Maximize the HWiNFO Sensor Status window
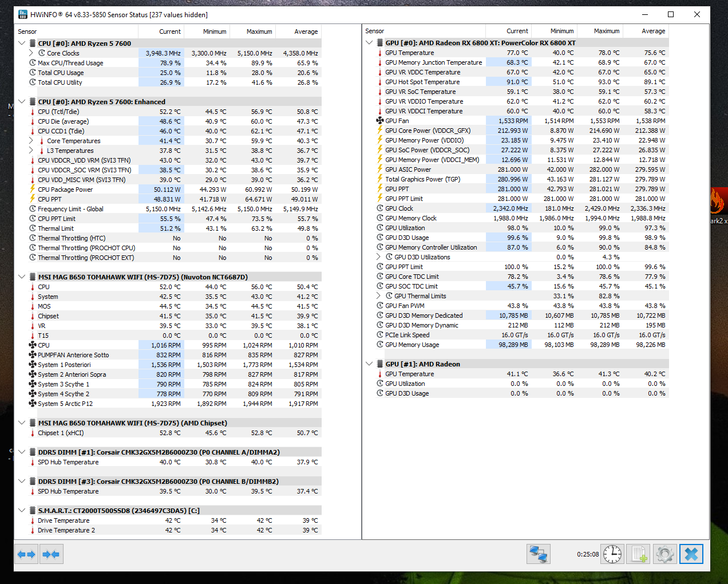 [671, 14]
